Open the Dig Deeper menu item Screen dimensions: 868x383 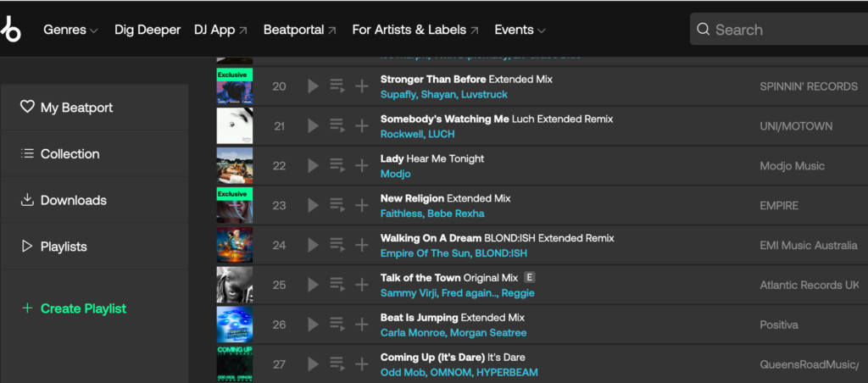pos(147,30)
